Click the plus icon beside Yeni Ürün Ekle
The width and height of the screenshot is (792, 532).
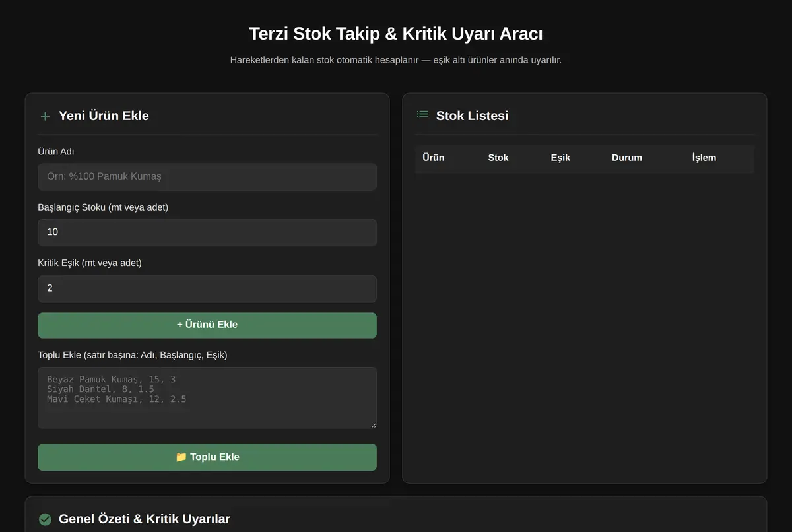[x=45, y=116]
